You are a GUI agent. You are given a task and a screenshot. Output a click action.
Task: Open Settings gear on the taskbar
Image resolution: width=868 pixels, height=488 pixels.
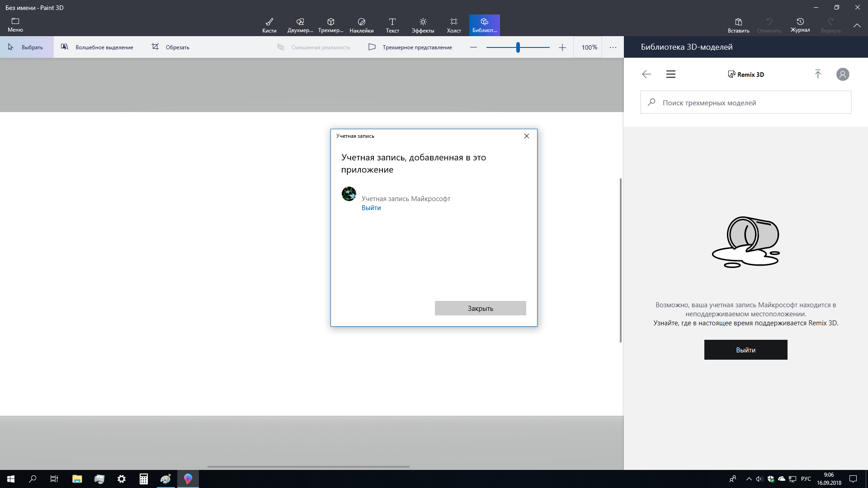(x=122, y=479)
